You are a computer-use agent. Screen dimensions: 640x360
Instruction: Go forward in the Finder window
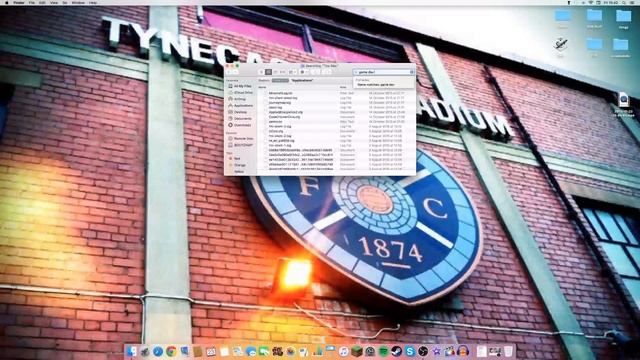236,72
